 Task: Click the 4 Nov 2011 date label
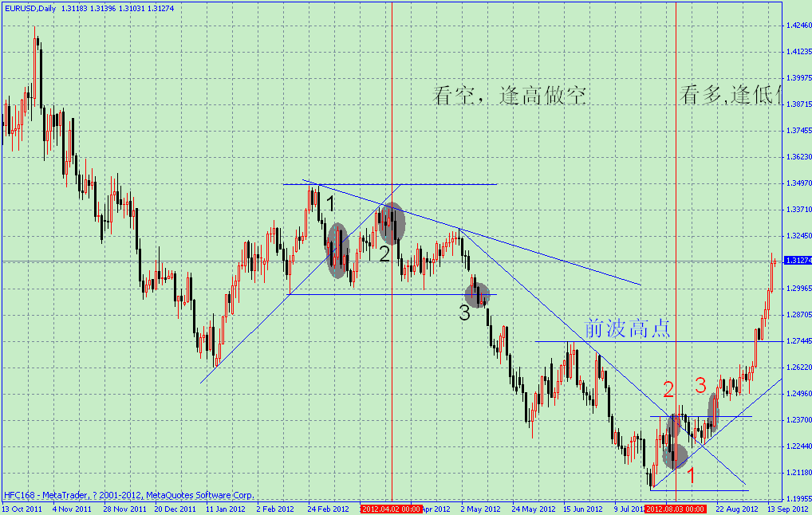pos(71,509)
